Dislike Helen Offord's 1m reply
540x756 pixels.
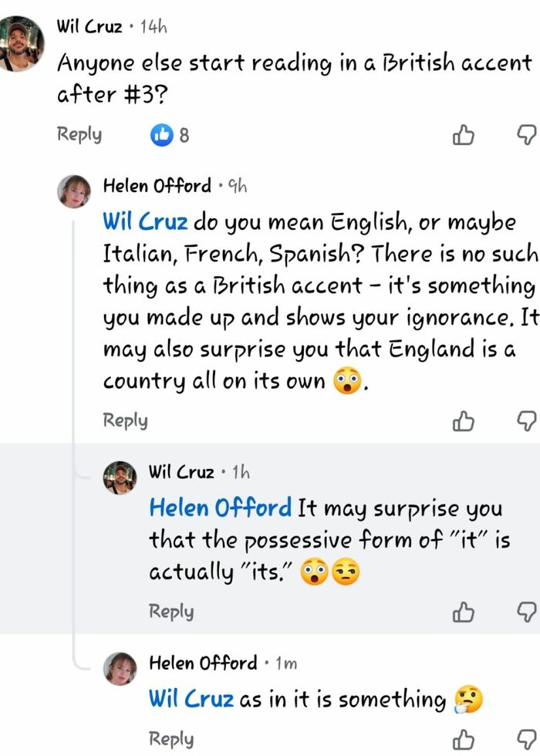click(x=526, y=739)
